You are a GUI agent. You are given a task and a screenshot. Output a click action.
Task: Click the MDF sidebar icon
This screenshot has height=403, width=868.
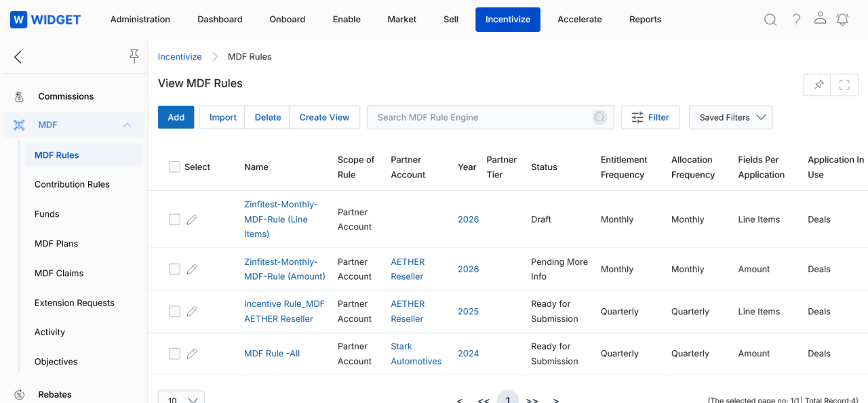pyautogui.click(x=19, y=125)
